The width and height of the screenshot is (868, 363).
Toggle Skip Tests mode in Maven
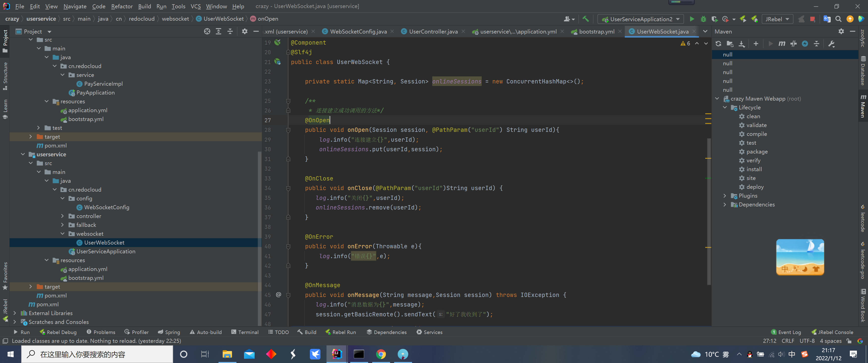[805, 44]
